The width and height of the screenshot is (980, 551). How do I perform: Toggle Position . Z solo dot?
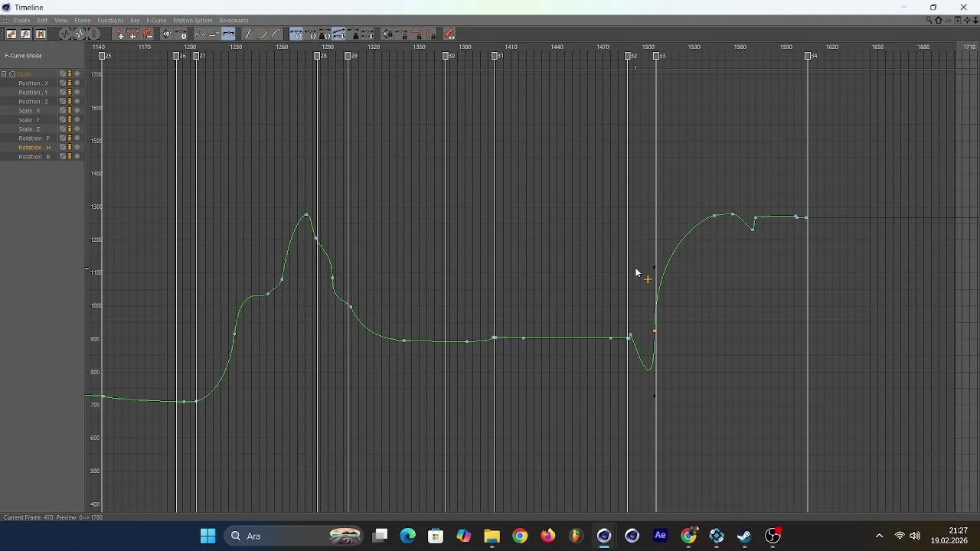(77, 101)
